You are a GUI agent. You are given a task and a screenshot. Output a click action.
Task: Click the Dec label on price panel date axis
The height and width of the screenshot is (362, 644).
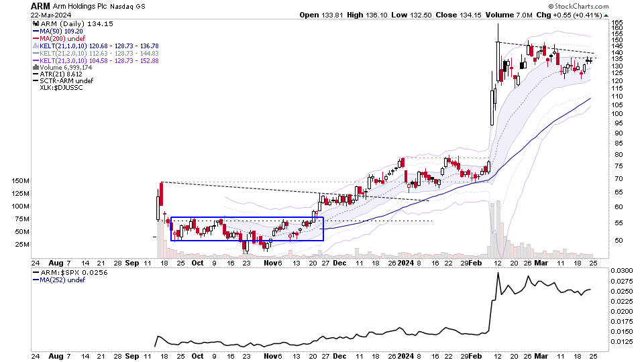click(339, 263)
